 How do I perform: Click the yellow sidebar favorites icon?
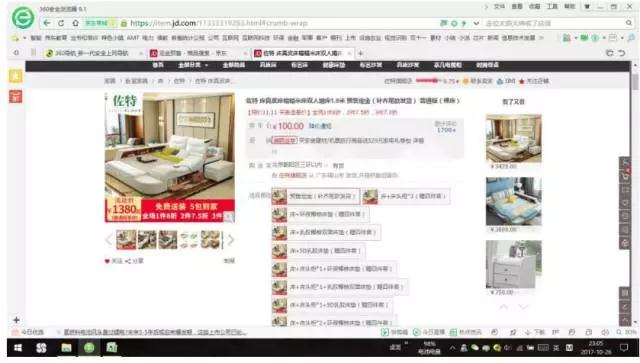(16, 76)
